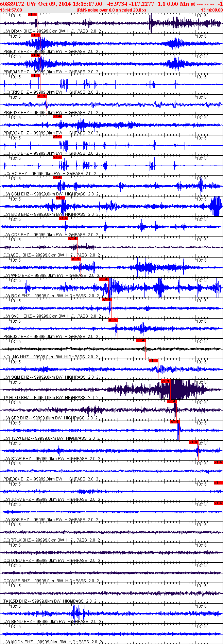Select the UW TWW EHZ station label
Screen dimensions: 223x644
[17, 438]
